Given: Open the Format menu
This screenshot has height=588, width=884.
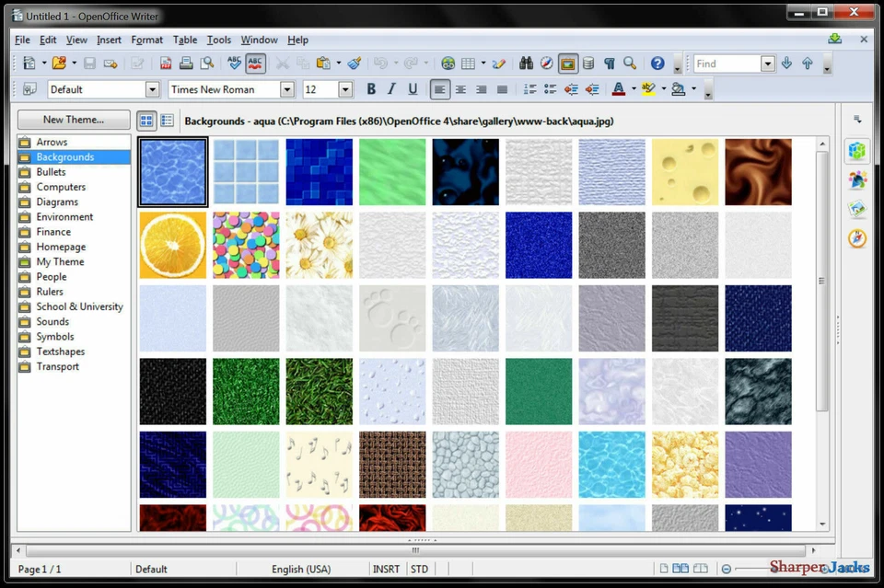Looking at the screenshot, I should pyautogui.click(x=146, y=40).
